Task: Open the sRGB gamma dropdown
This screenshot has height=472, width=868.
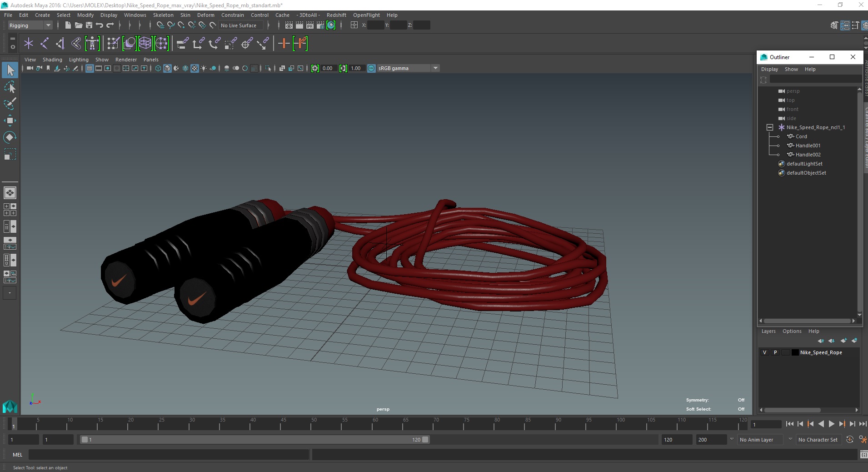Action: pyautogui.click(x=408, y=68)
